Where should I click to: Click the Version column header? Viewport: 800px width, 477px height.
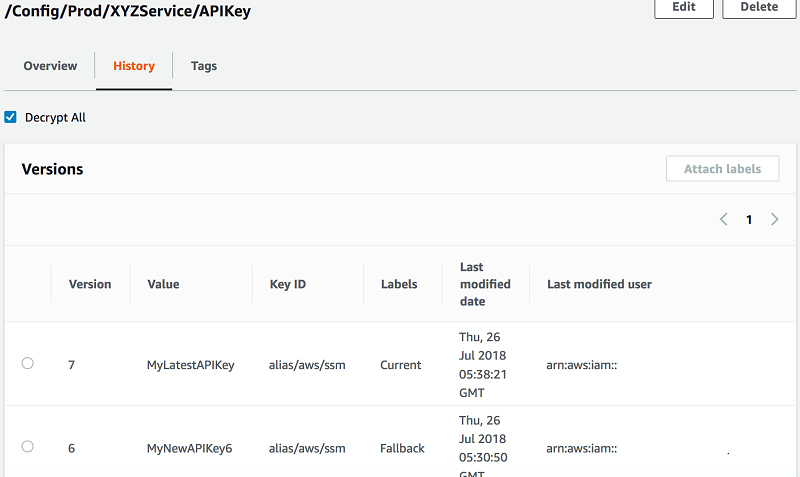(x=90, y=284)
